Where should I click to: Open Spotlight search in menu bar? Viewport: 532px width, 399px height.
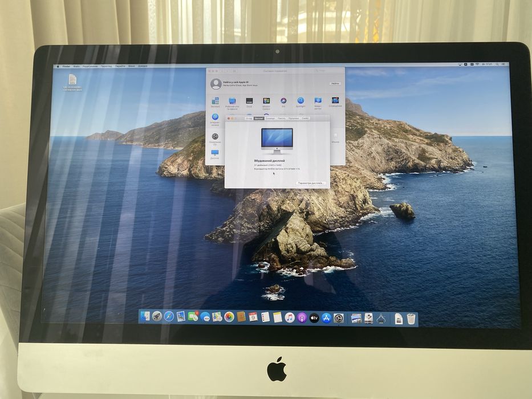coord(497,64)
